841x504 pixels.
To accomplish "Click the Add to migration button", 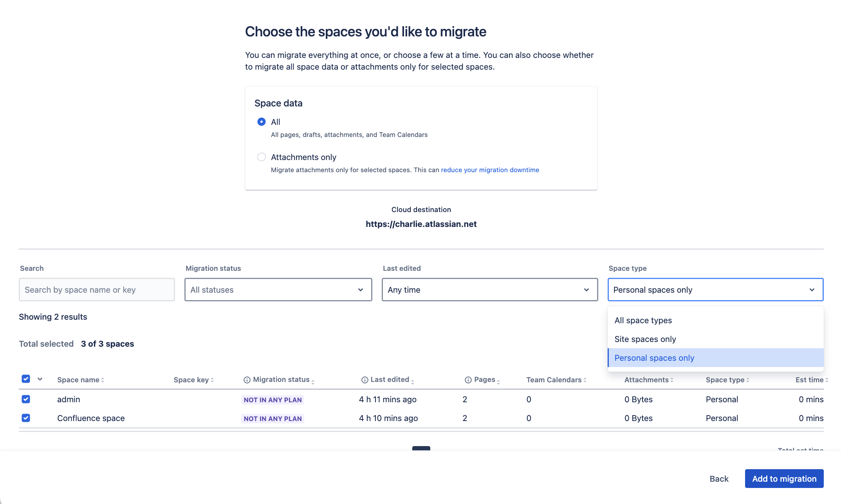I will tap(784, 478).
